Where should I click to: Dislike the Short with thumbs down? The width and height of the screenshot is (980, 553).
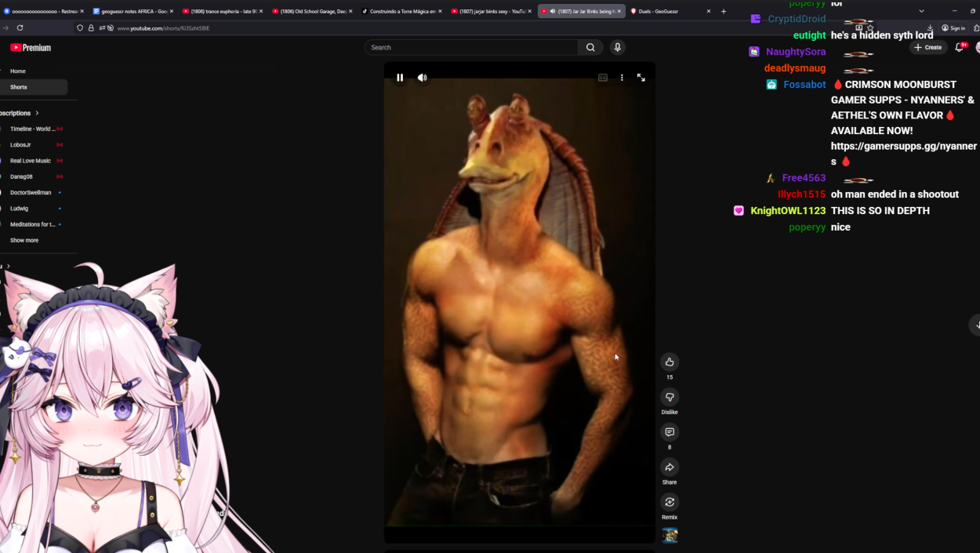(670, 397)
